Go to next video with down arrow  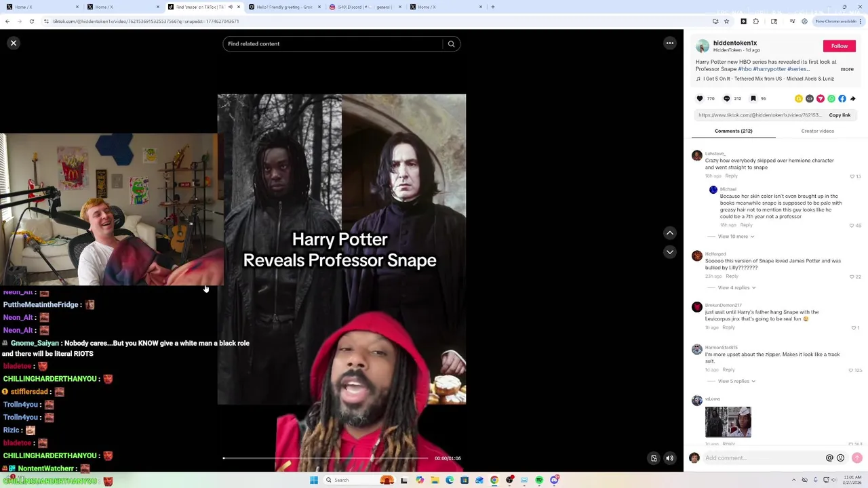[669, 252]
